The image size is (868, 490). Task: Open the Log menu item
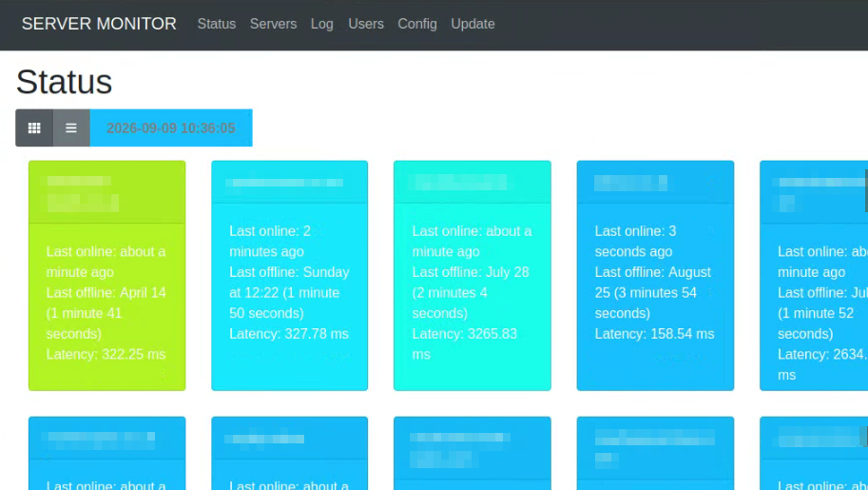[321, 24]
